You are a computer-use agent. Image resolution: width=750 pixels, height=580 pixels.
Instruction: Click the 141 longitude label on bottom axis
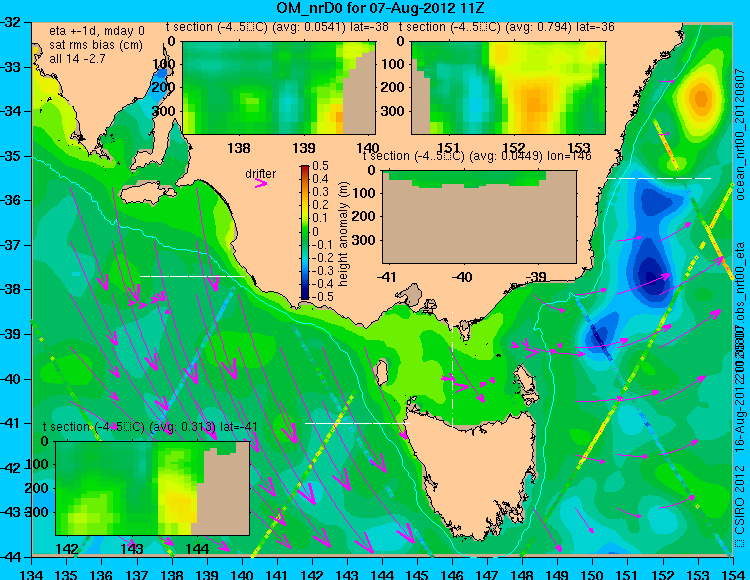[x=277, y=574]
